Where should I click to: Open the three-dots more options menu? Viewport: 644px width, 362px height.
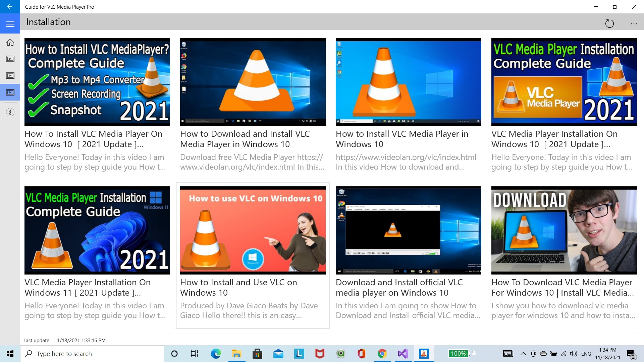pyautogui.click(x=634, y=23)
